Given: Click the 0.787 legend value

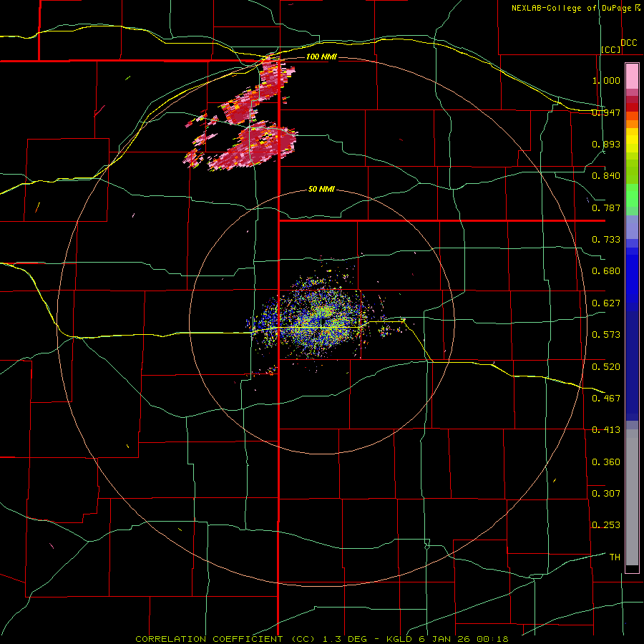Looking at the screenshot, I should coord(606,208).
